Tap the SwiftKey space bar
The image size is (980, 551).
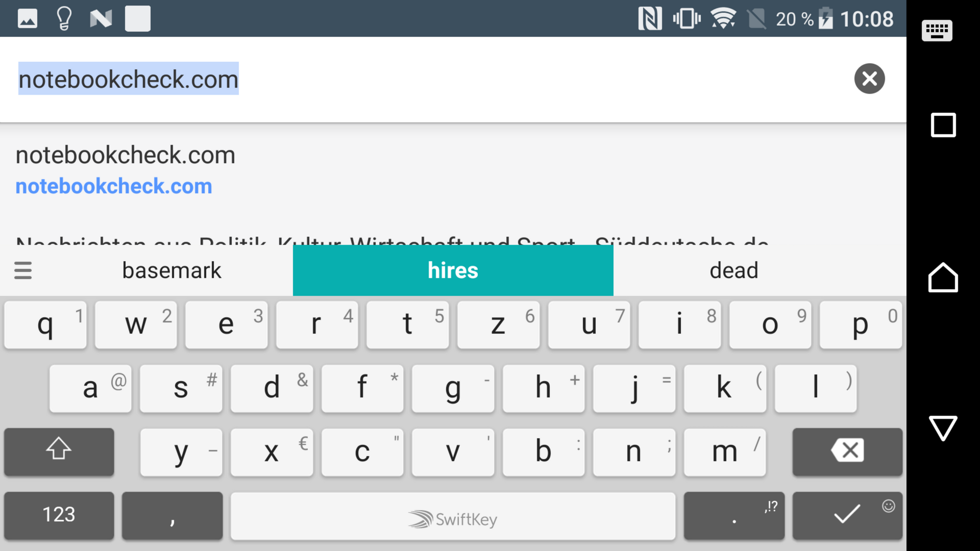(453, 516)
